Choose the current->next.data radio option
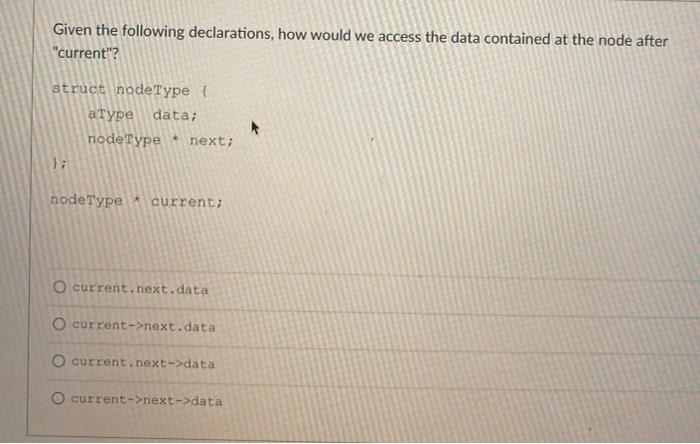Image resolution: width=700 pixels, height=444 pixels. click(x=59, y=324)
